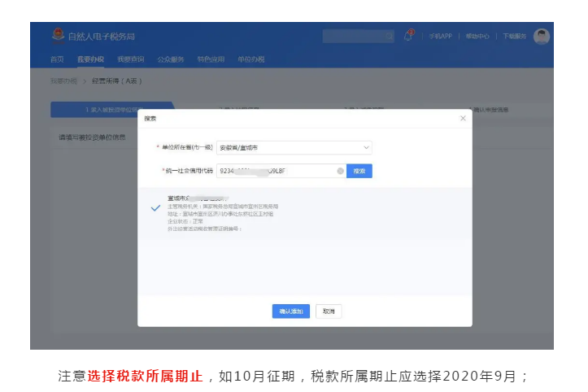This screenshot has width=588, height=392.
Task: Open the 帮助中心 link
Action: coord(477,37)
